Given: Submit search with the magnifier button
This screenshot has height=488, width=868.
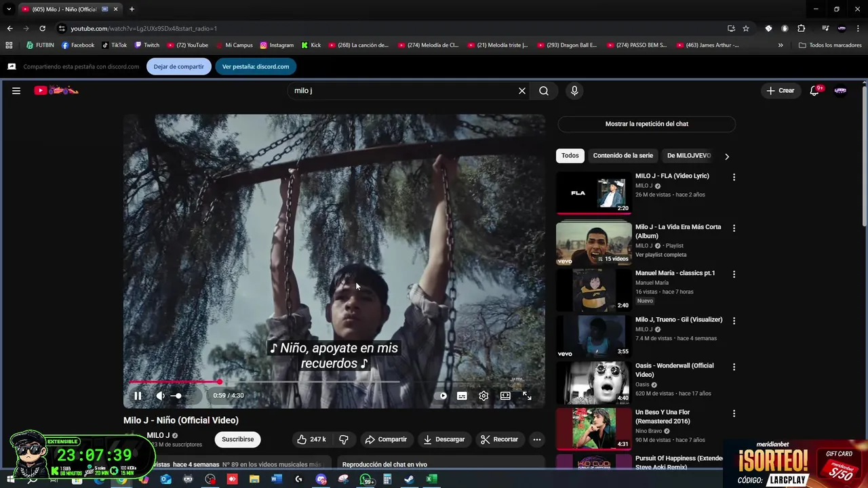Looking at the screenshot, I should (544, 91).
